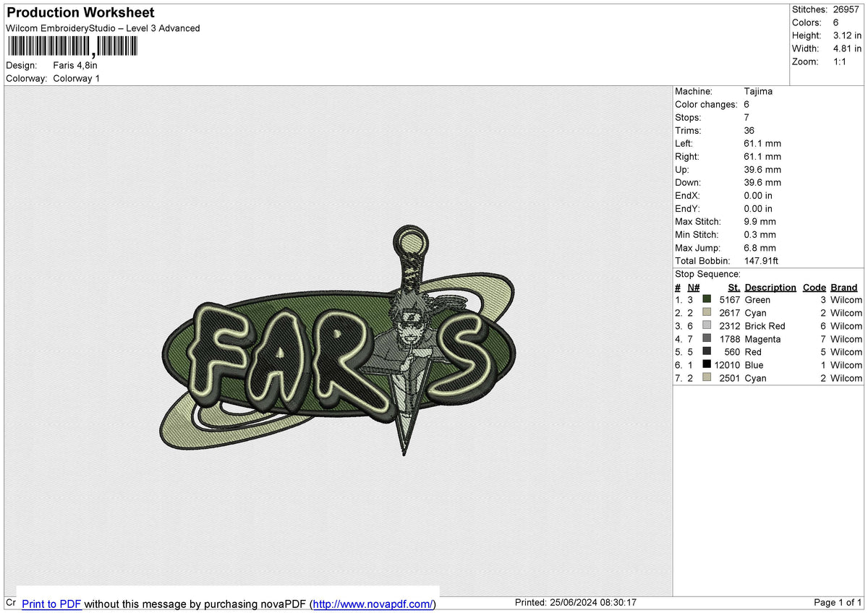Select the Wilcom EmbroideryStudio – Level 3 Advanced text

pos(103,28)
